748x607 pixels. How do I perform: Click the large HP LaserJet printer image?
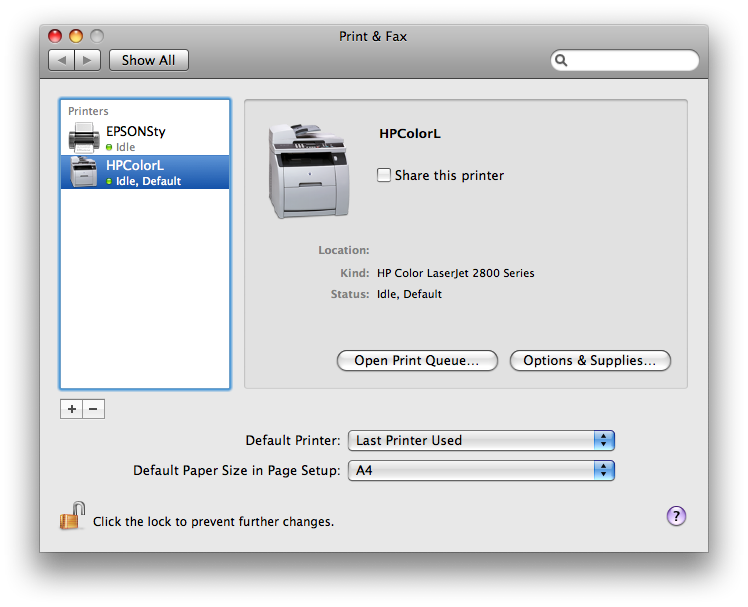(x=309, y=171)
